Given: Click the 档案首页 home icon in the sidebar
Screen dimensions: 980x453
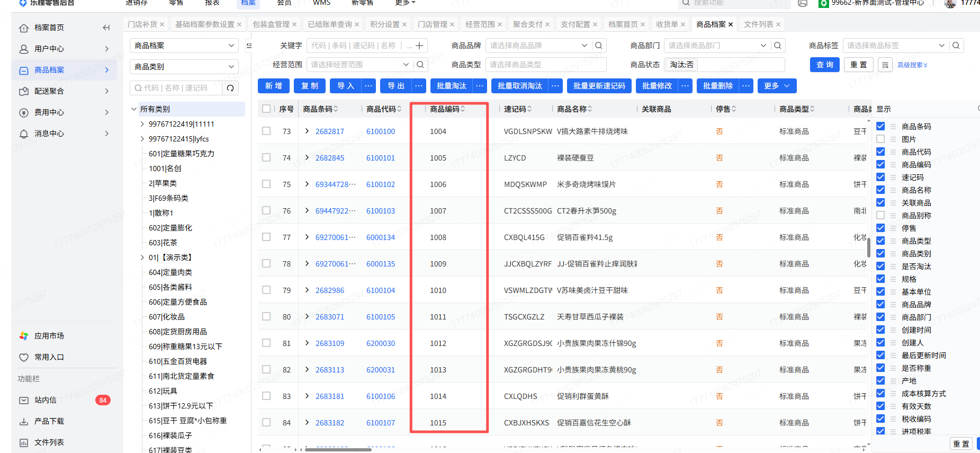Looking at the screenshot, I should point(24,28).
